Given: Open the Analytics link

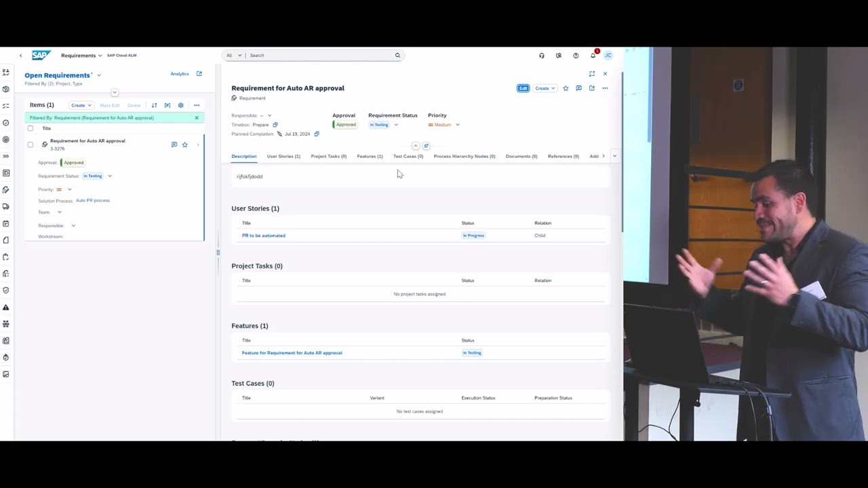Looking at the screenshot, I should pos(179,74).
